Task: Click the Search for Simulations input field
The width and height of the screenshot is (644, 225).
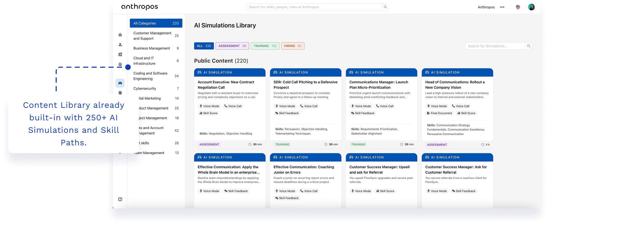Action: [x=495, y=46]
